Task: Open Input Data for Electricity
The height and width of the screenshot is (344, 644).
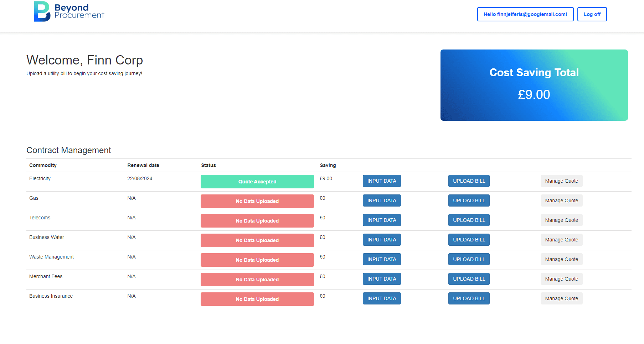Action: (x=381, y=181)
